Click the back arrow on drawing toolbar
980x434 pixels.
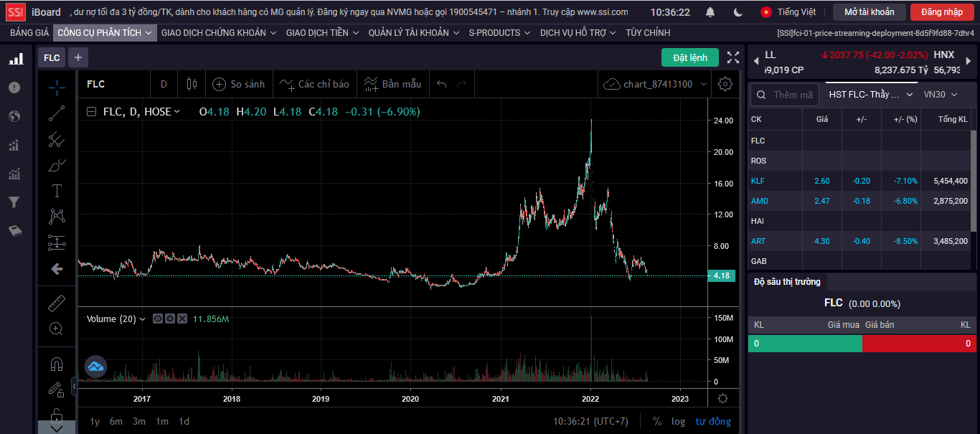[x=57, y=269]
